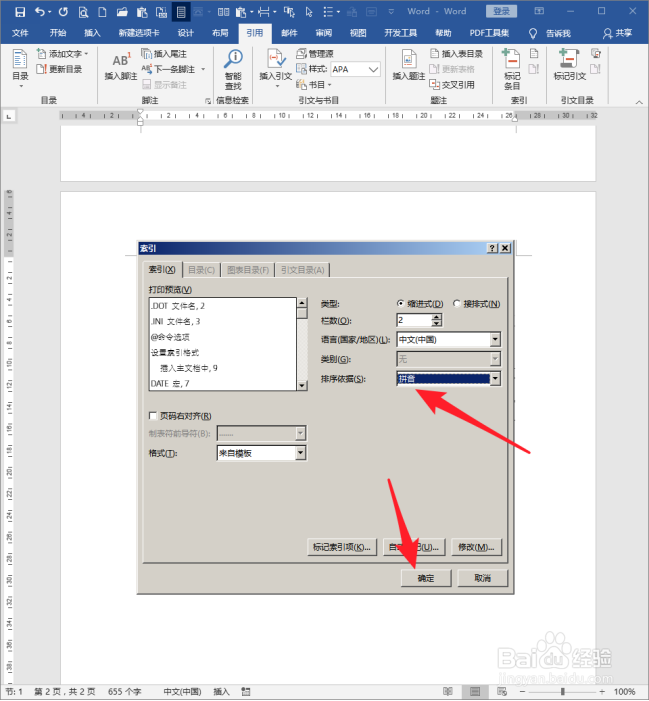Open the Customize Quick Access Toolbar arrow

[391, 12]
